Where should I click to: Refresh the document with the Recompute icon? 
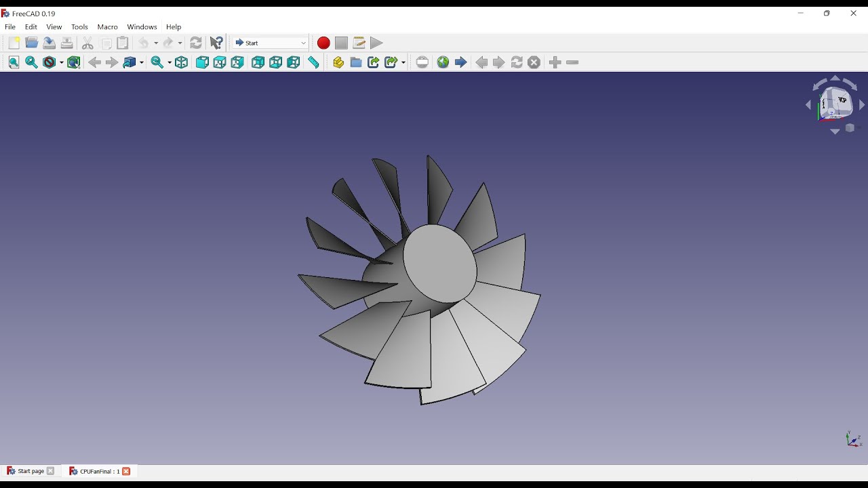pyautogui.click(x=196, y=43)
